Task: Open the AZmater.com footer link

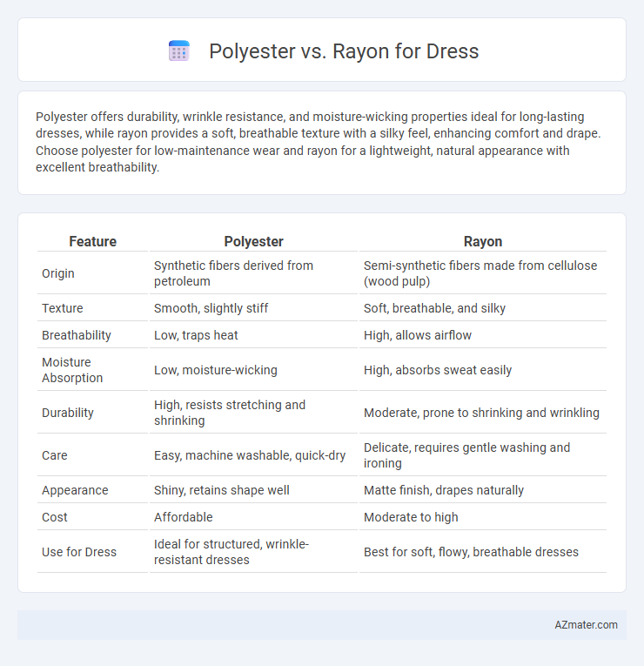Action: 586,625
